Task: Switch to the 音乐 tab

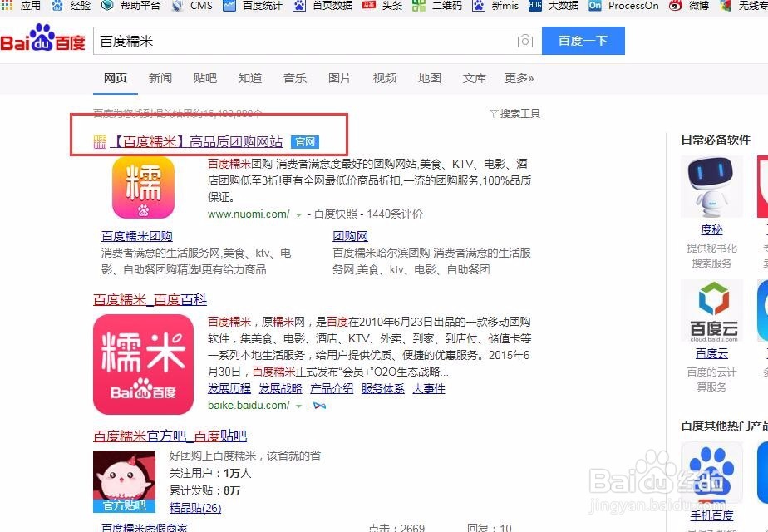Action: click(295, 78)
